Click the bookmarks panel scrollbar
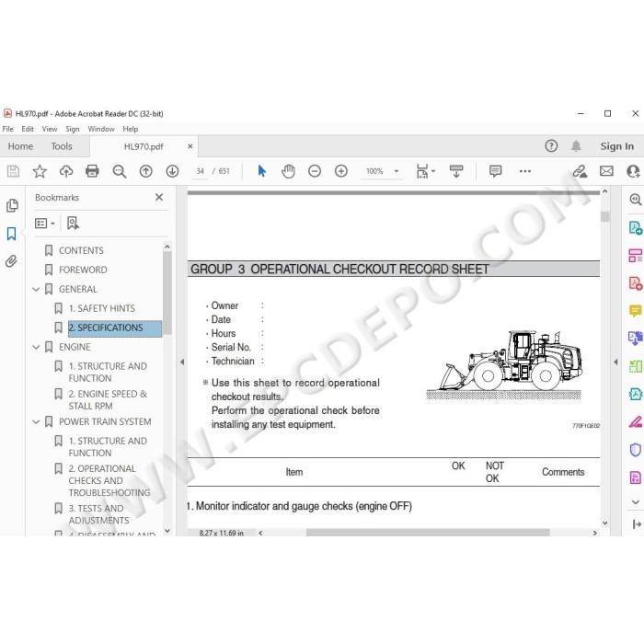644x644 pixels. (167, 292)
